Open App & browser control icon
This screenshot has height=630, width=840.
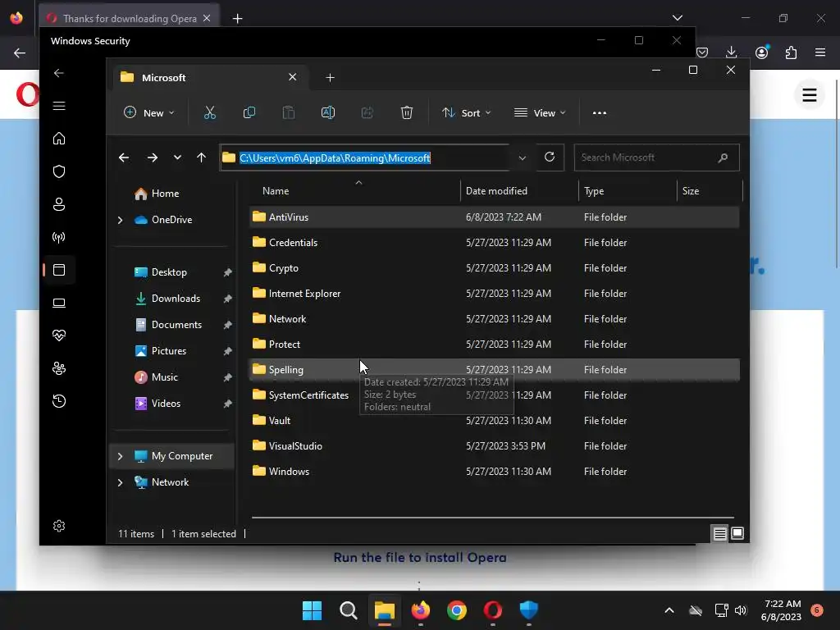tap(59, 270)
